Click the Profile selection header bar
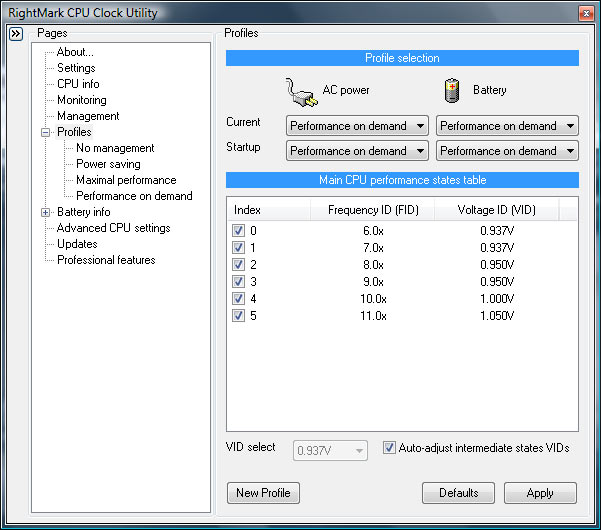The height and width of the screenshot is (530, 601). coord(402,58)
